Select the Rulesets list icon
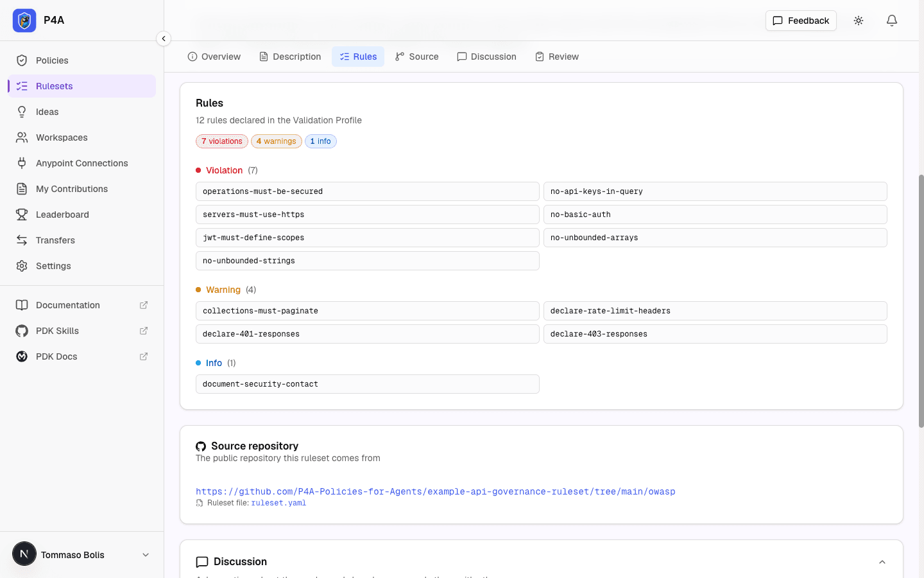This screenshot has width=924, height=578. 22,86
